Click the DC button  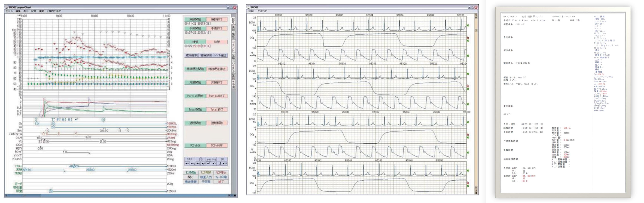point(222,159)
